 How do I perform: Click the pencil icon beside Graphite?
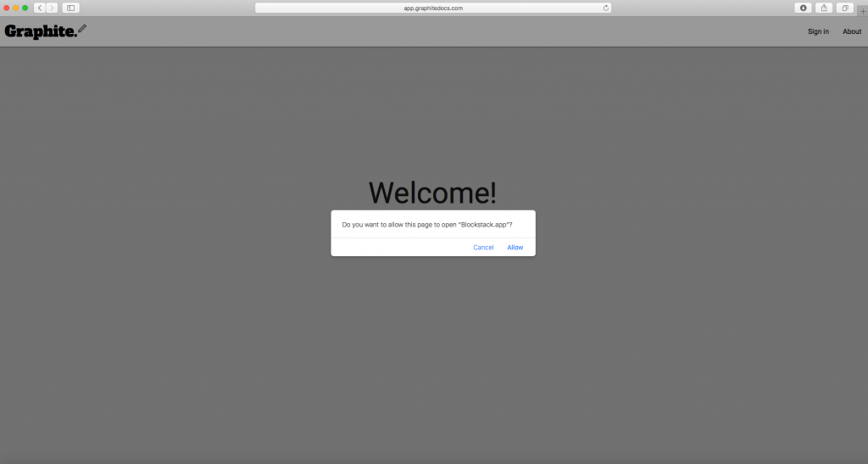82,29
